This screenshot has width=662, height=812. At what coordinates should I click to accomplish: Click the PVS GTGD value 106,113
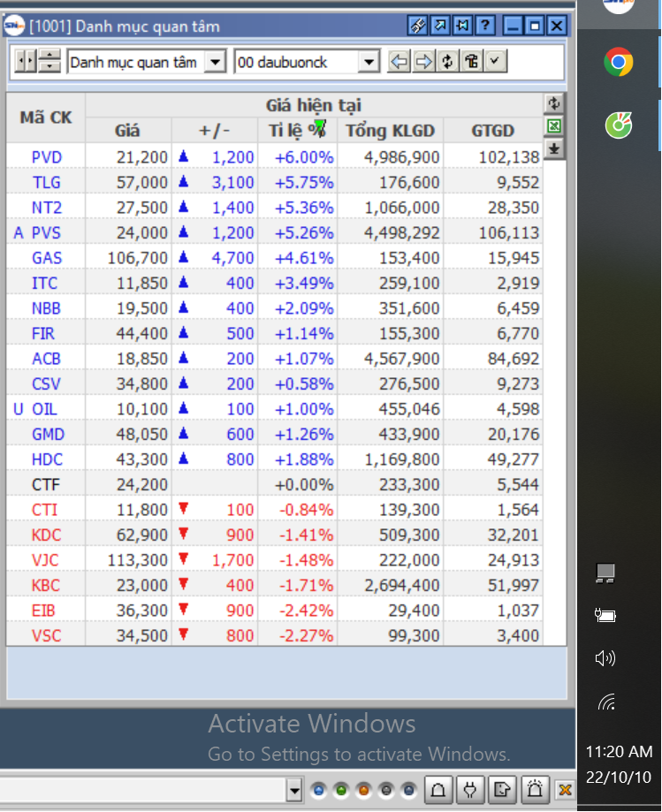509,232
